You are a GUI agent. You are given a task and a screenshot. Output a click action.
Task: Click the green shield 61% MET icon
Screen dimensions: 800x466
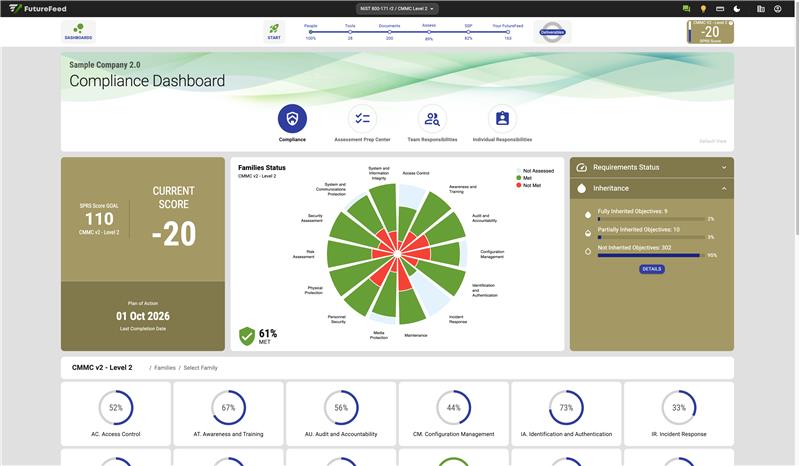pos(247,336)
